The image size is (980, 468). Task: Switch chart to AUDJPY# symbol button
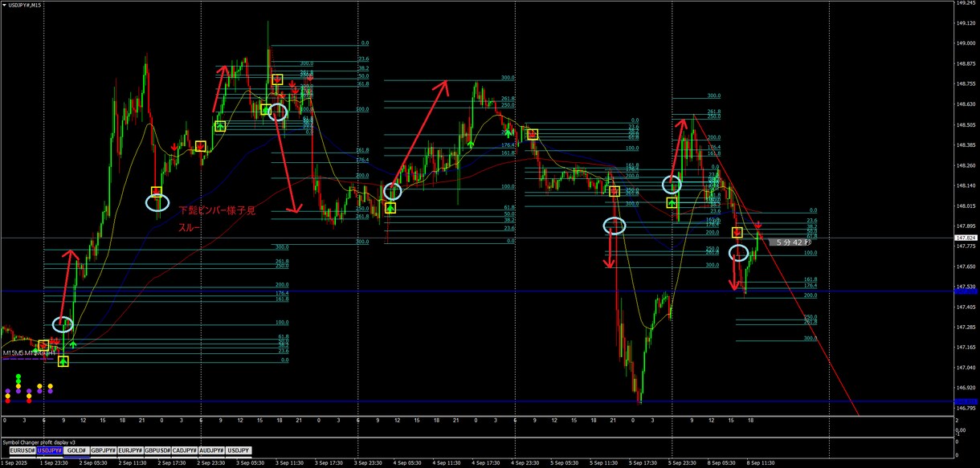(211, 451)
